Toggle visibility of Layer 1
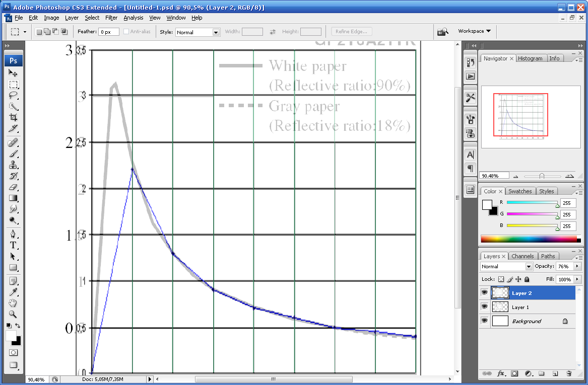Screen dimensions: 588x385 (x=485, y=307)
